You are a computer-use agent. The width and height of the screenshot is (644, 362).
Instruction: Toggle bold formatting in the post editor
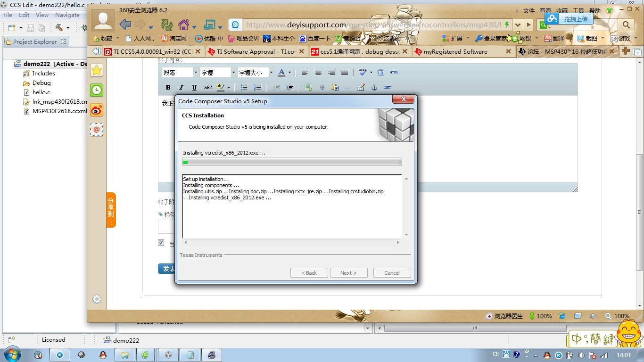point(168,88)
